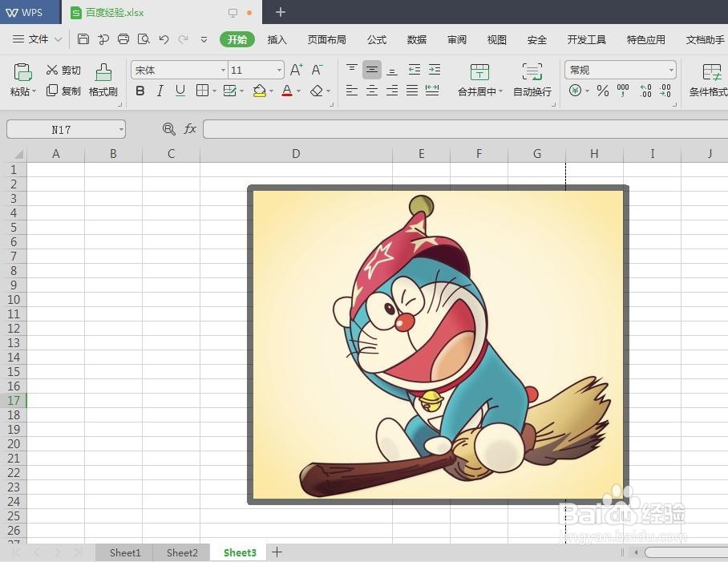Open font size 11 dropdown
This screenshot has width=728, height=562.
[279, 70]
